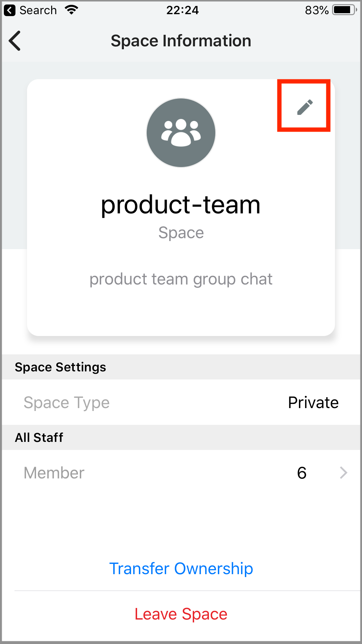This screenshot has width=362, height=644.
Task: Select the Private space type value
Action: (313, 403)
